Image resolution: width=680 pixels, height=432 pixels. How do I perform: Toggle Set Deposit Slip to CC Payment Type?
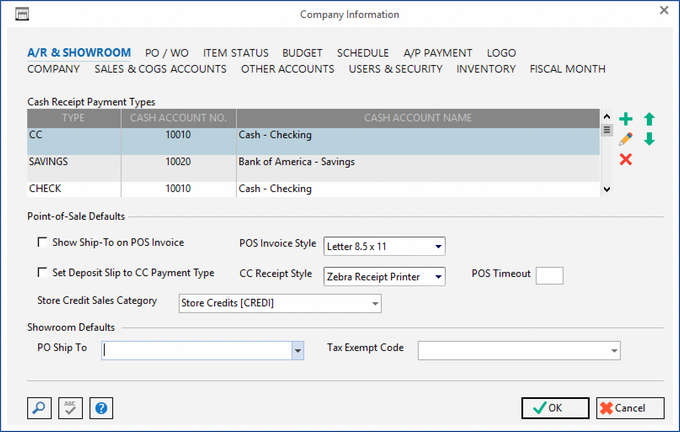(x=42, y=272)
